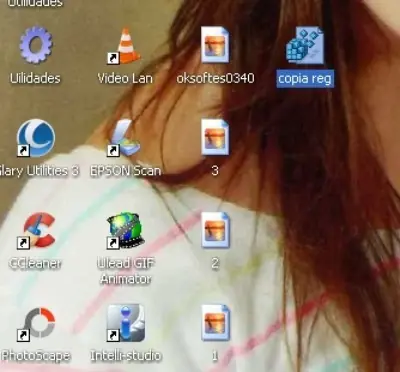This screenshot has width=400, height=372.
Task: Click the "PhotoScape" label text
Action: [x=36, y=356]
